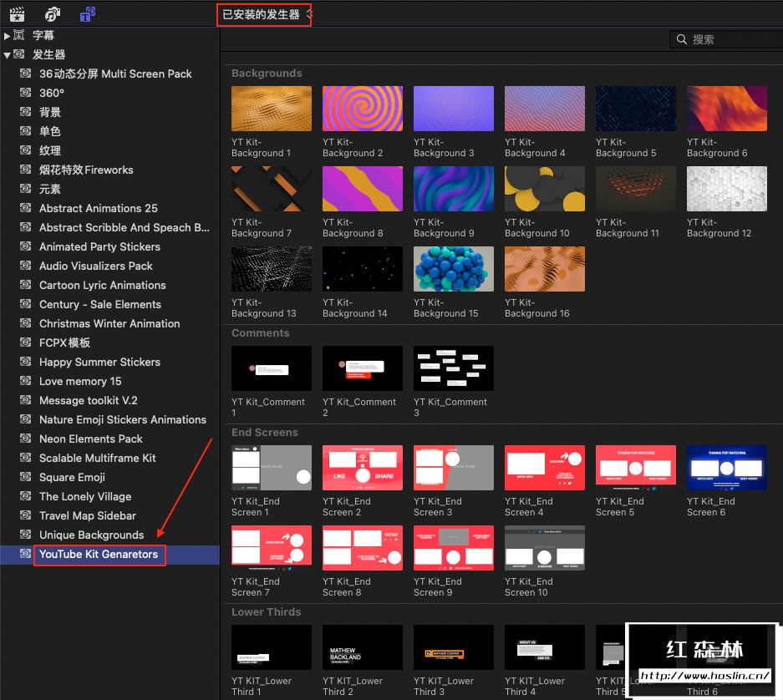Select YT Kit-Background 1 thumbnail
783x700 pixels.
271,109
